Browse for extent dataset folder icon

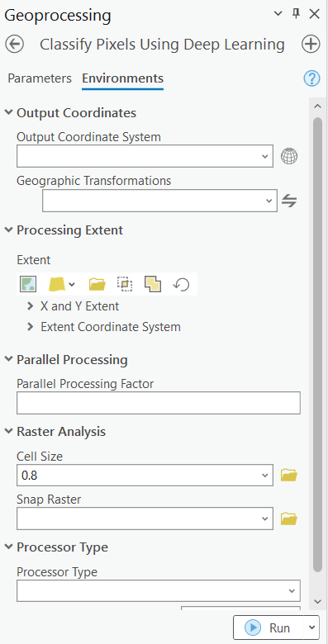pyautogui.click(x=97, y=284)
